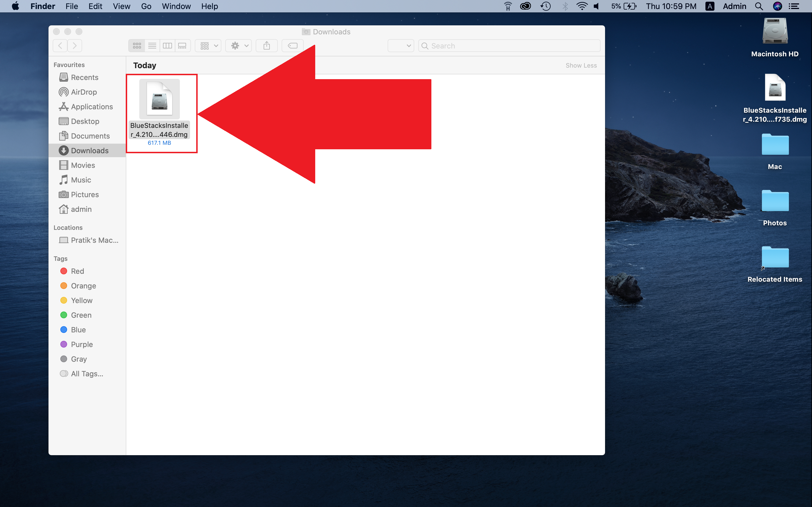Click the share icon in Finder toolbar
Image resolution: width=812 pixels, height=507 pixels.
pyautogui.click(x=266, y=45)
